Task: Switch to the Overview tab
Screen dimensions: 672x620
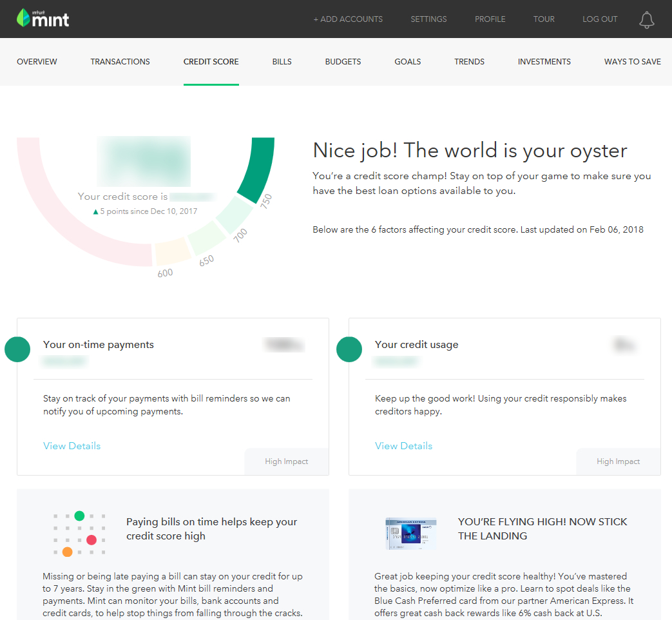Action: click(x=37, y=62)
